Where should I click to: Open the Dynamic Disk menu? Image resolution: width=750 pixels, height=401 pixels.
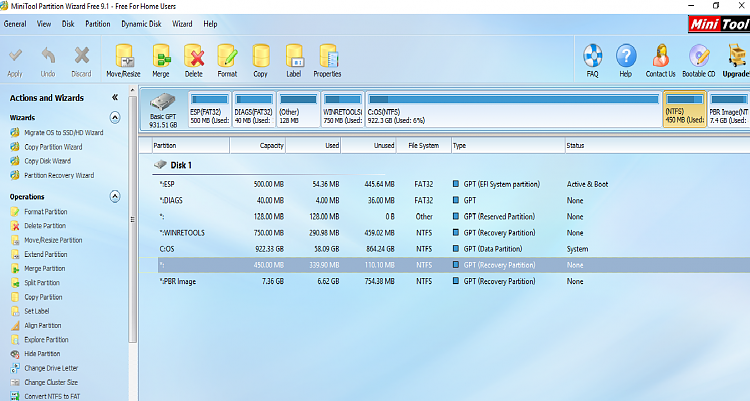[141, 24]
